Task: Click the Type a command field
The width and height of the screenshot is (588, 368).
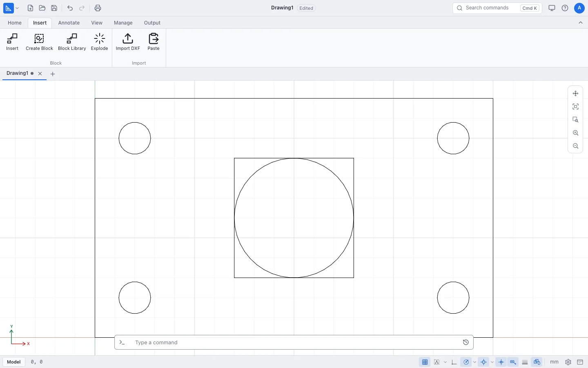Action: point(294,343)
